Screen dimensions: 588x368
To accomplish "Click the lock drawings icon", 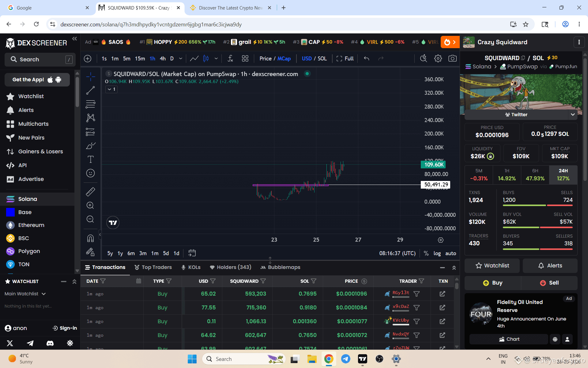I will 90,252.
